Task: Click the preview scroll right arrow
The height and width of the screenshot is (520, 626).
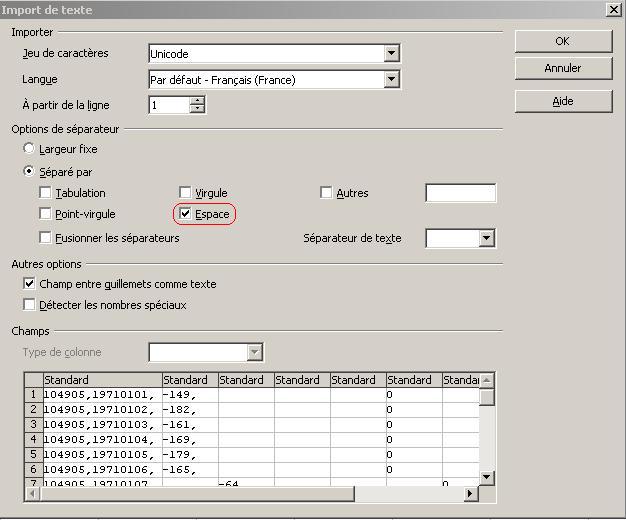Action: pyautogui.click(x=470, y=494)
